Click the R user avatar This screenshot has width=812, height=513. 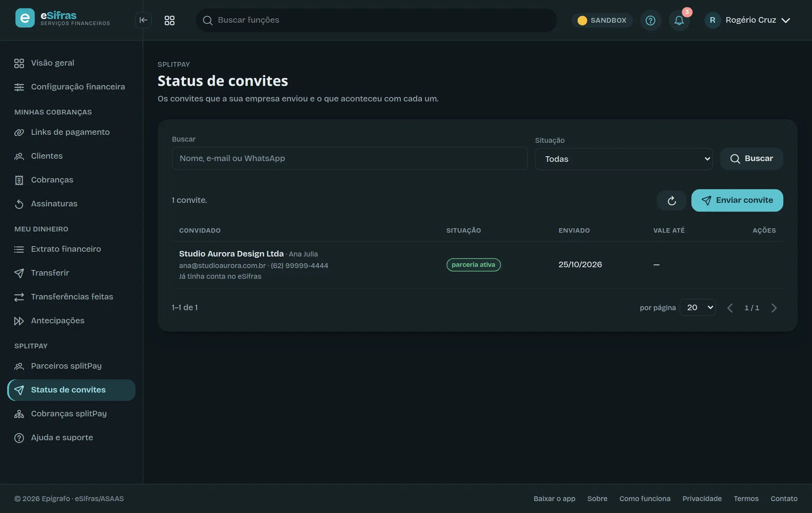712,20
